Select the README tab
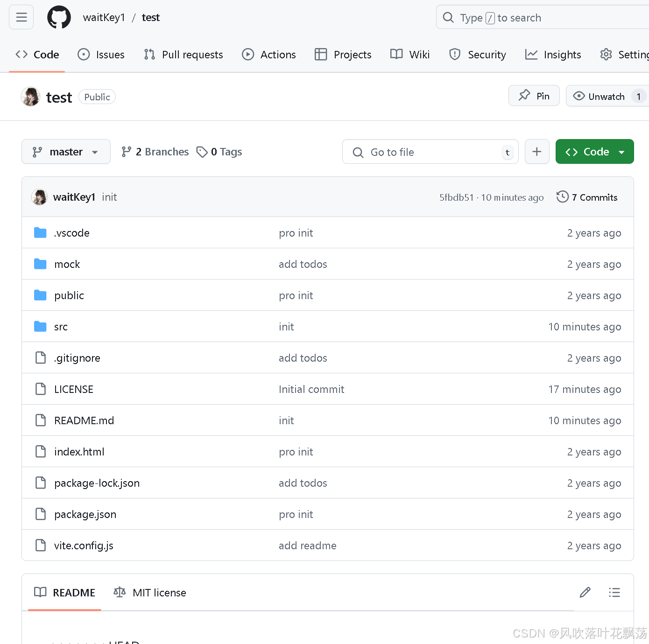 pyautogui.click(x=64, y=592)
